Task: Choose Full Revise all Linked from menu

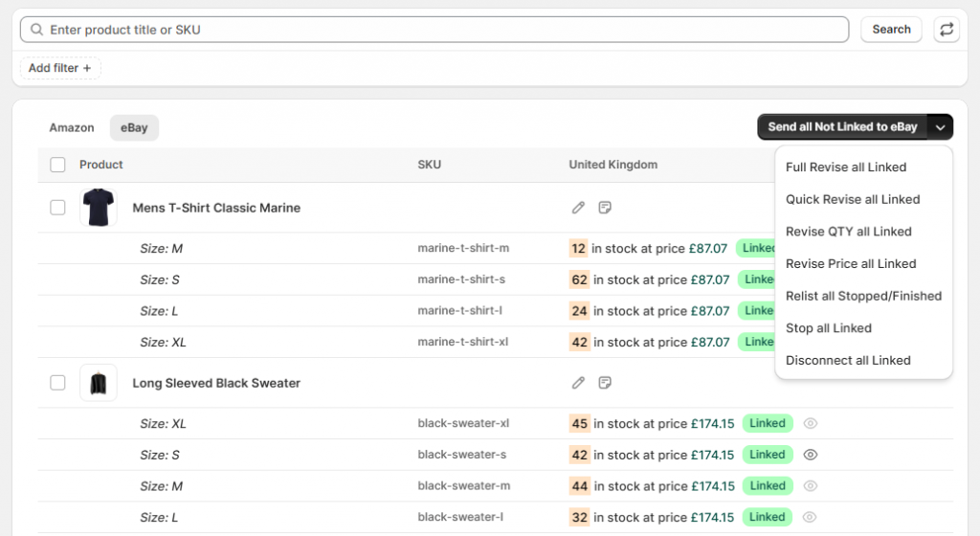Action: 846,167
